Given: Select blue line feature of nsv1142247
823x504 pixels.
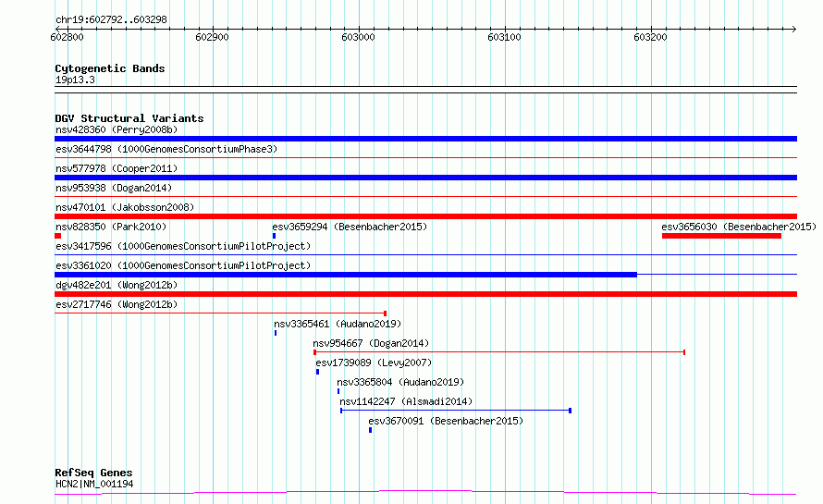Looking at the screenshot, I should click(456, 411).
